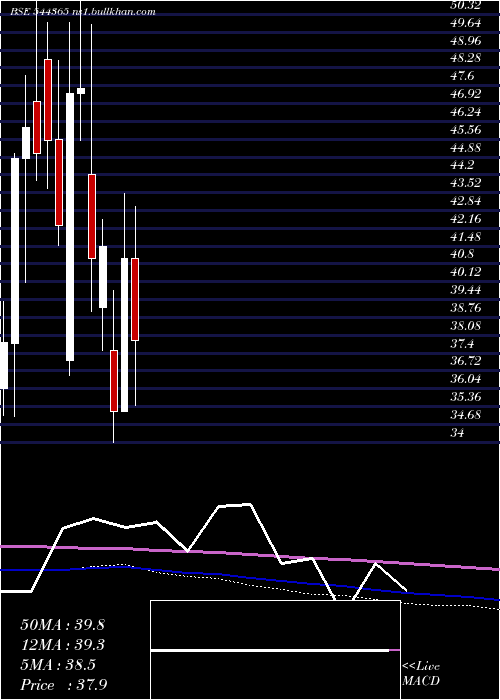The image size is (500, 700).
Task: Select the 41.48 price axis label
Action: pos(466,237)
